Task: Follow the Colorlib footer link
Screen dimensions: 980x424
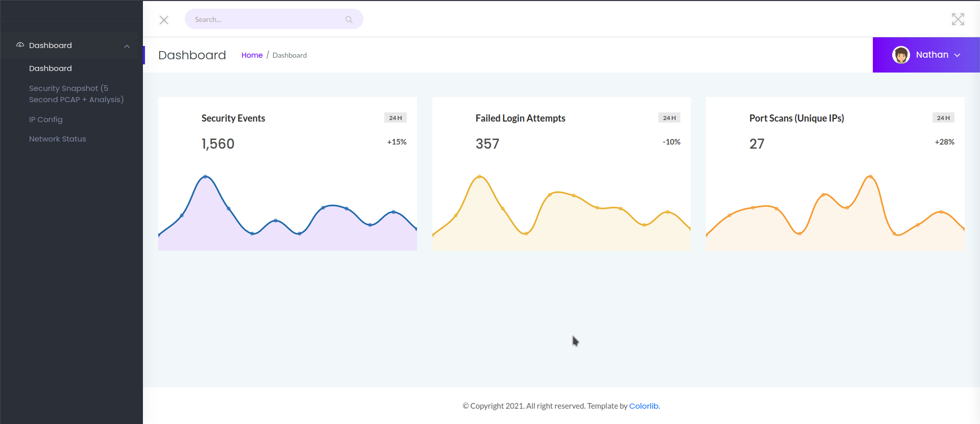Action: coord(644,406)
